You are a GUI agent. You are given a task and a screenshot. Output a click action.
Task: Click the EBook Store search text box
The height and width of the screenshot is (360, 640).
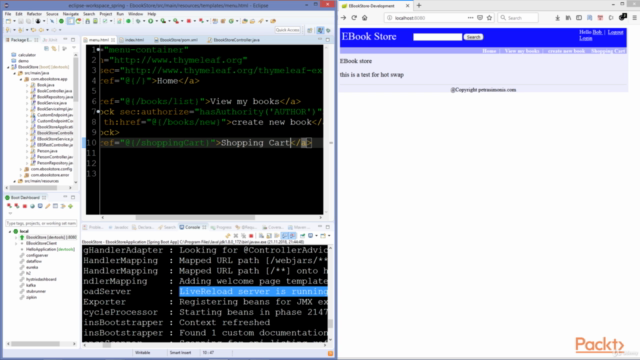(438, 37)
